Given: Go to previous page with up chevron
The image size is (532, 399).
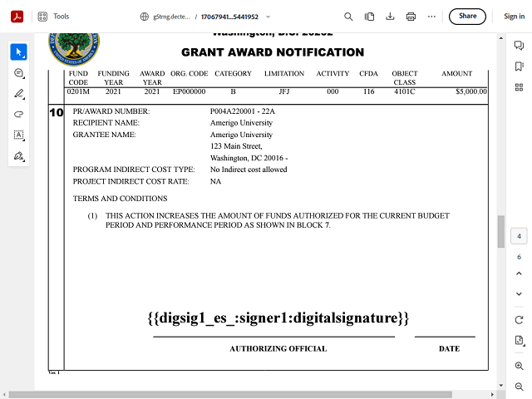Looking at the screenshot, I should coord(519,273).
